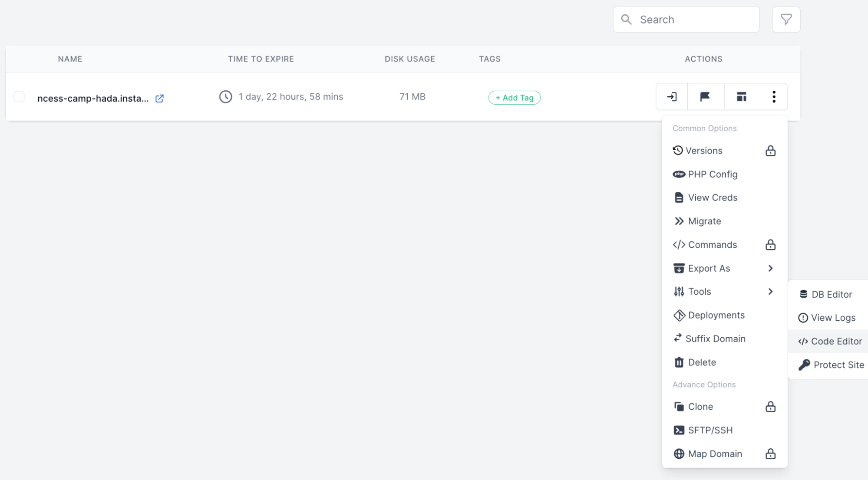The width and height of the screenshot is (868, 480).
Task: Open the site in new tab icon
Action: pyautogui.click(x=159, y=98)
